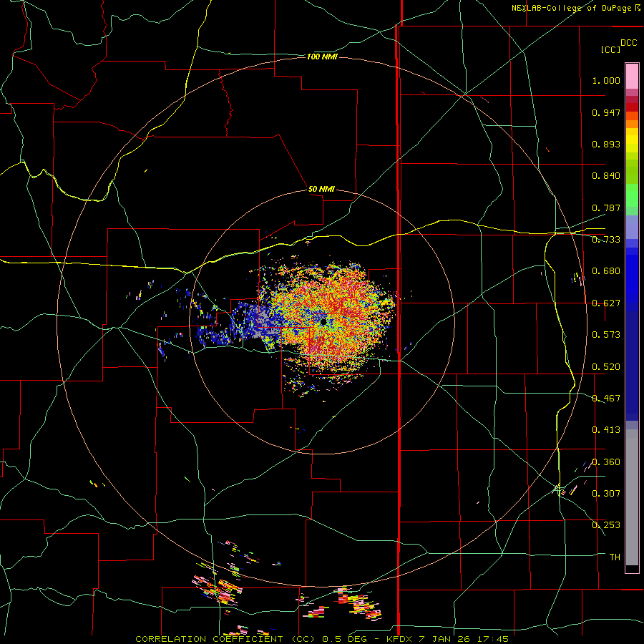Select the 0.680 scale value
The width and height of the screenshot is (644, 644).
pos(606,271)
